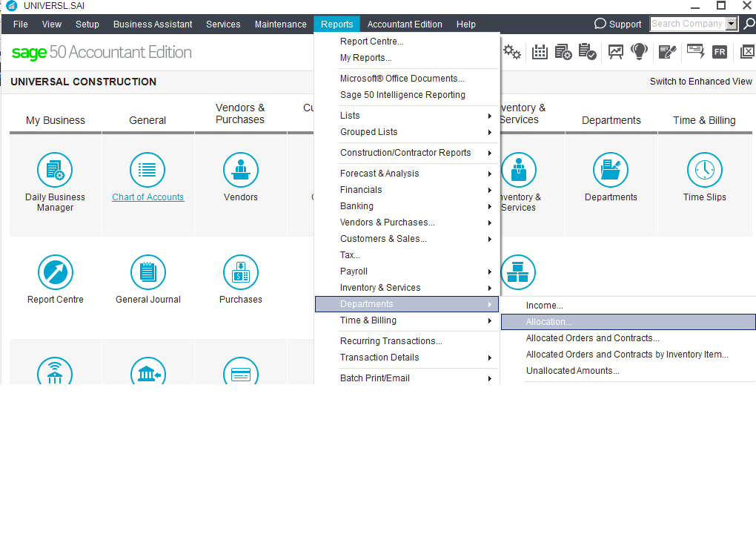Click the bank with arrow icon below General Journal
Image resolution: width=756 pixels, height=540 pixels.
pyautogui.click(x=148, y=371)
